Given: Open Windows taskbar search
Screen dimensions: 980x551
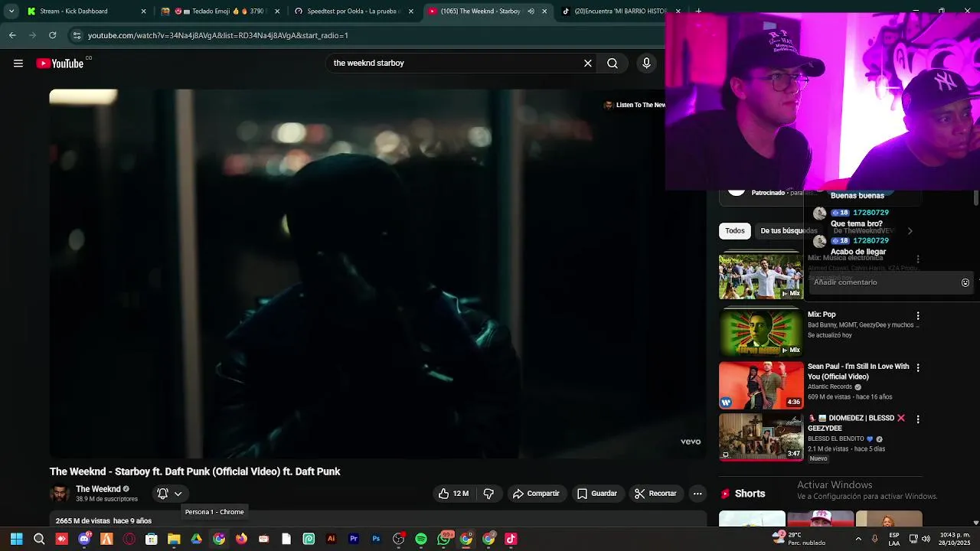Looking at the screenshot, I should pyautogui.click(x=39, y=539).
